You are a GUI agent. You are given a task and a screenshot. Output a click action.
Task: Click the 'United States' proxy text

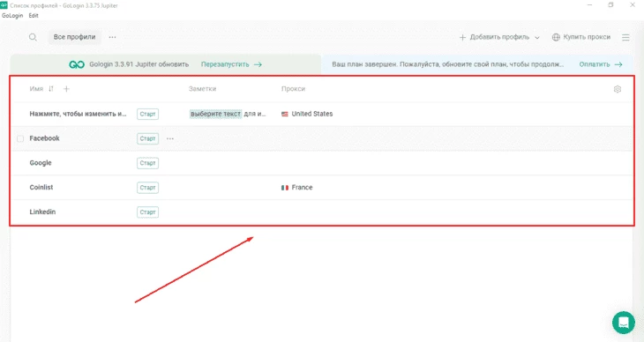click(x=312, y=114)
